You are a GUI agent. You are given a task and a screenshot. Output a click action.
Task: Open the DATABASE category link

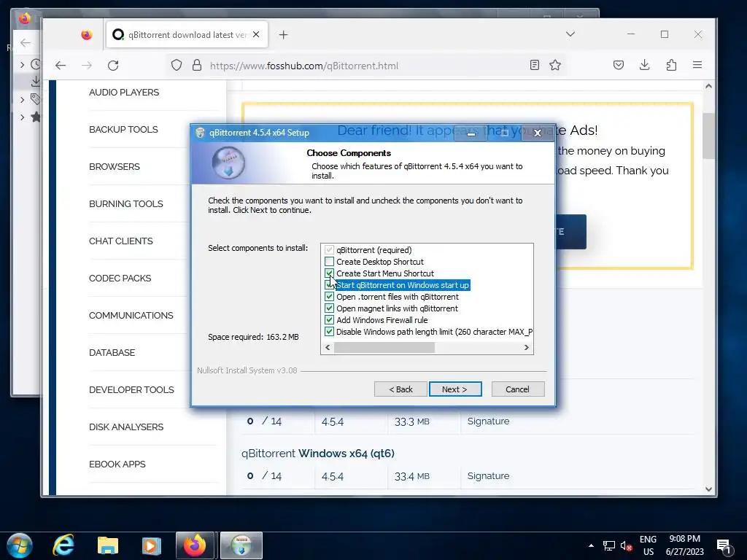click(112, 352)
